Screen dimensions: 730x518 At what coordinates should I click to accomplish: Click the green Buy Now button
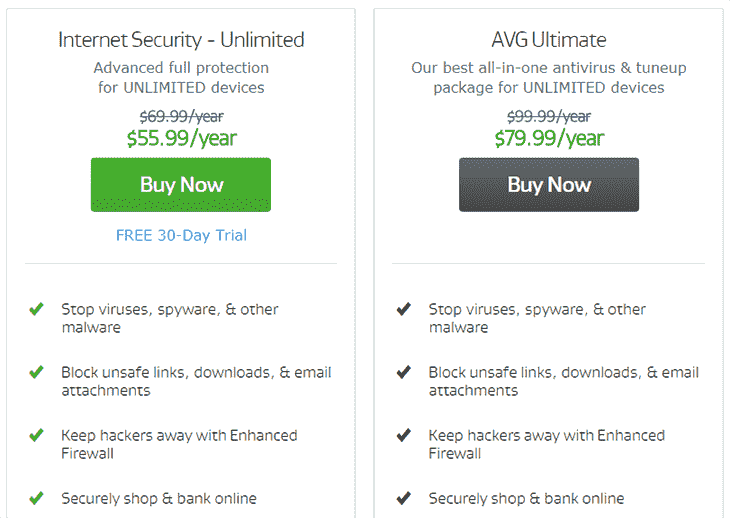(181, 185)
